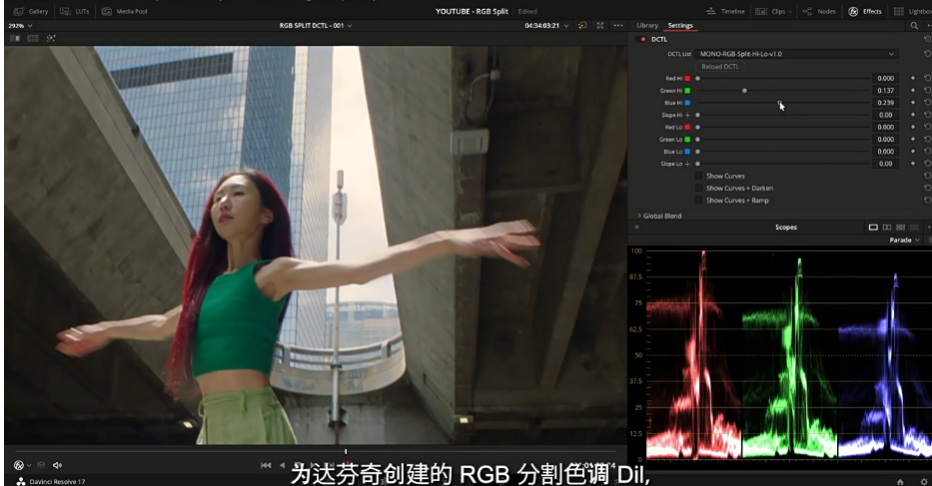Select the Settings tab

tap(680, 25)
